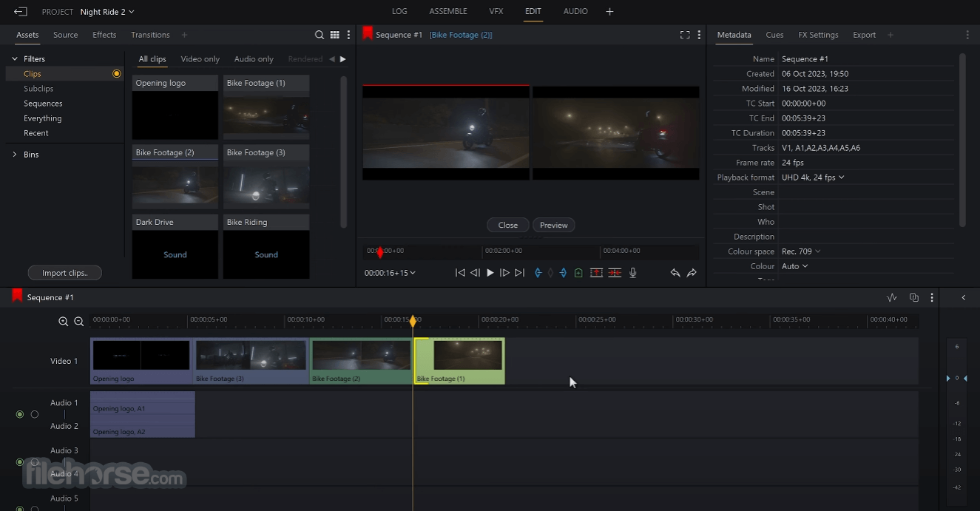Viewport: 980px width, 511px height.
Task: Switch to the LOG workspace tab
Action: coord(399,11)
